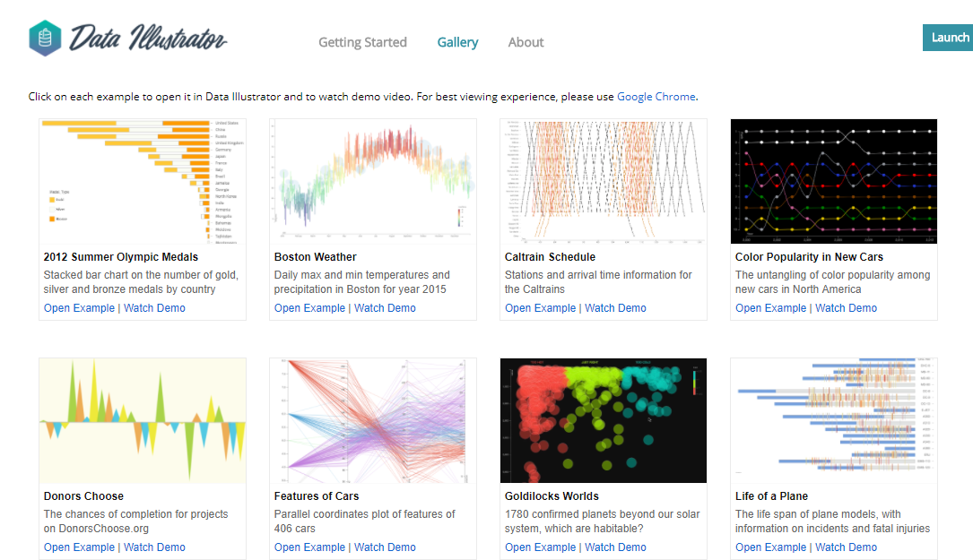The image size is (973, 560).
Task: Open the About page
Action: click(x=526, y=42)
